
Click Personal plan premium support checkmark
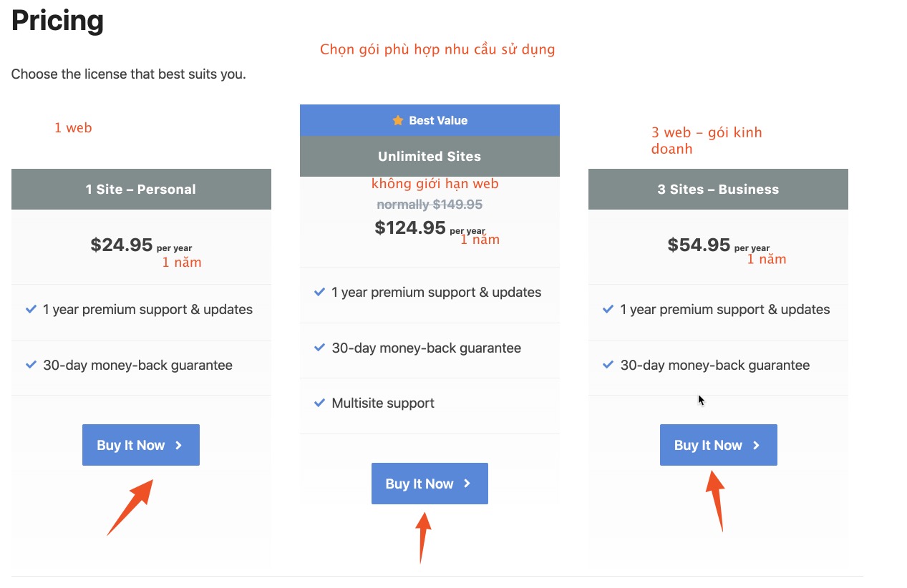(x=31, y=309)
